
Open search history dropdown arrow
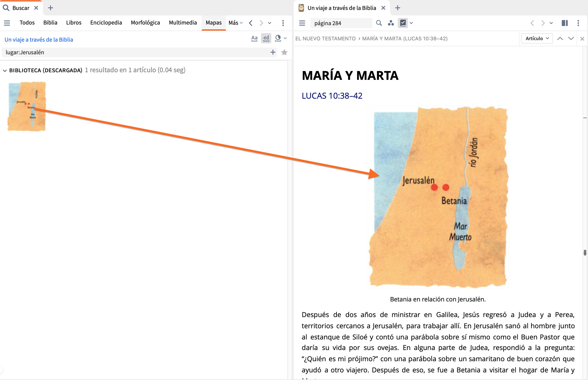[x=270, y=23]
